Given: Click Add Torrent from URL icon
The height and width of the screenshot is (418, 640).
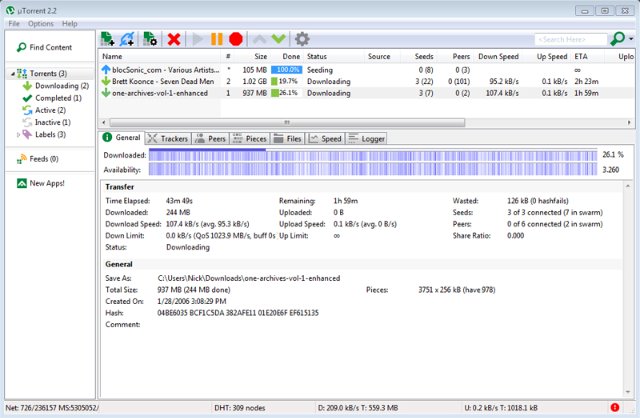Looking at the screenshot, I should [128, 39].
